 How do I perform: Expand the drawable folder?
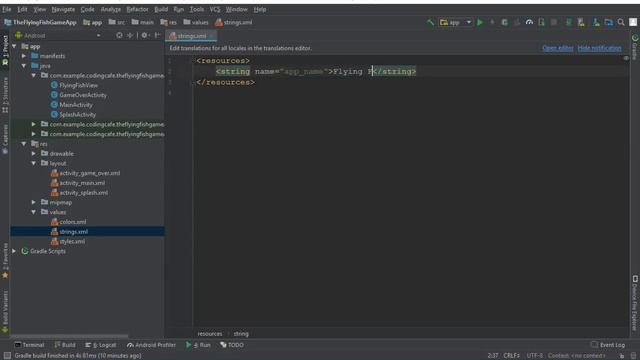(34, 153)
